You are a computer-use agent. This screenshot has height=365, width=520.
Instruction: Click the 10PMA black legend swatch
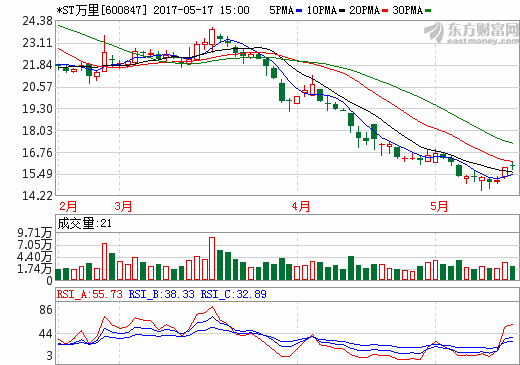[x=342, y=11]
